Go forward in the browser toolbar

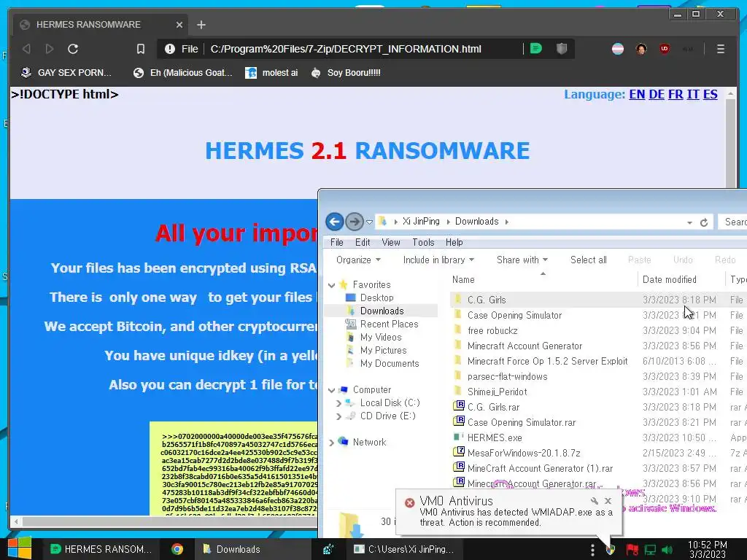[x=49, y=49]
